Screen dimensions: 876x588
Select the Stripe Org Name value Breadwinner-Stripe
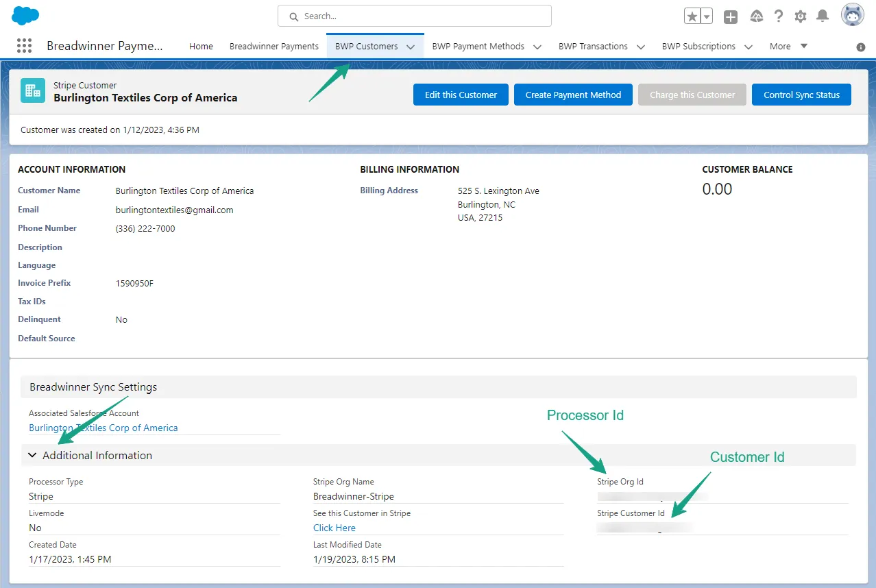tap(354, 496)
